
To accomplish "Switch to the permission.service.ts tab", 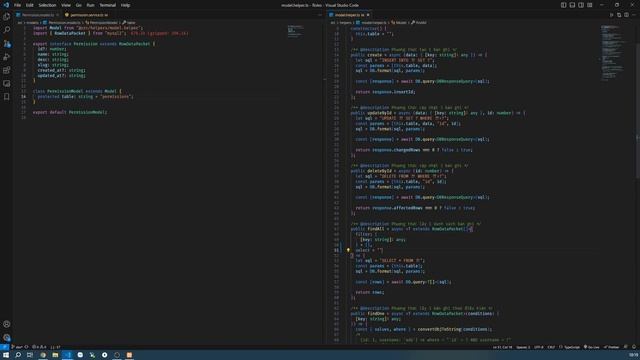I will [87, 15].
